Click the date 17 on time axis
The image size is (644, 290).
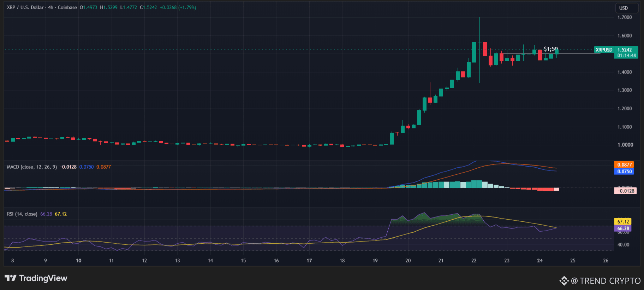[x=309, y=261]
